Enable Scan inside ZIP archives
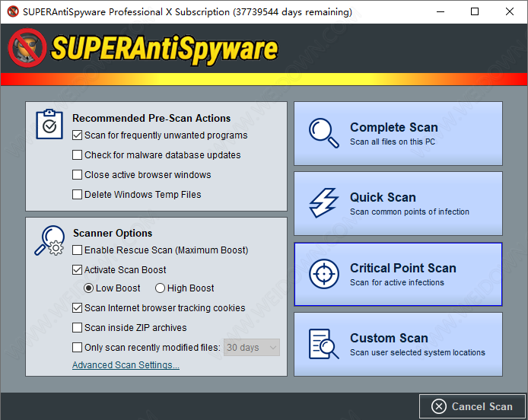The width and height of the screenshot is (528, 420). click(x=77, y=328)
